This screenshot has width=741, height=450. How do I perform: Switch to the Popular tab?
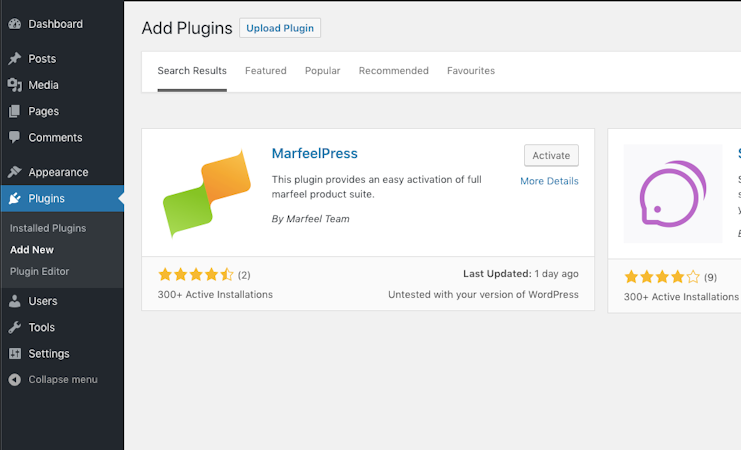pyautogui.click(x=322, y=71)
